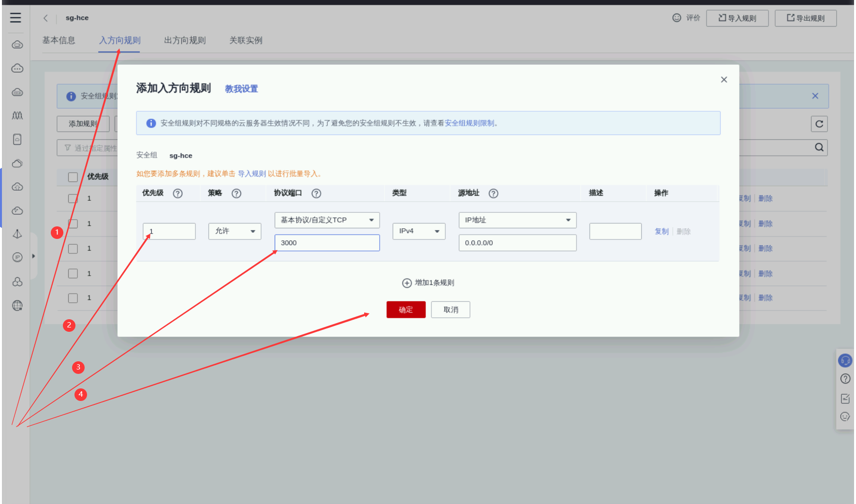Open the 安全组规则限制 link
The width and height of the screenshot is (856, 504).
[x=470, y=123]
